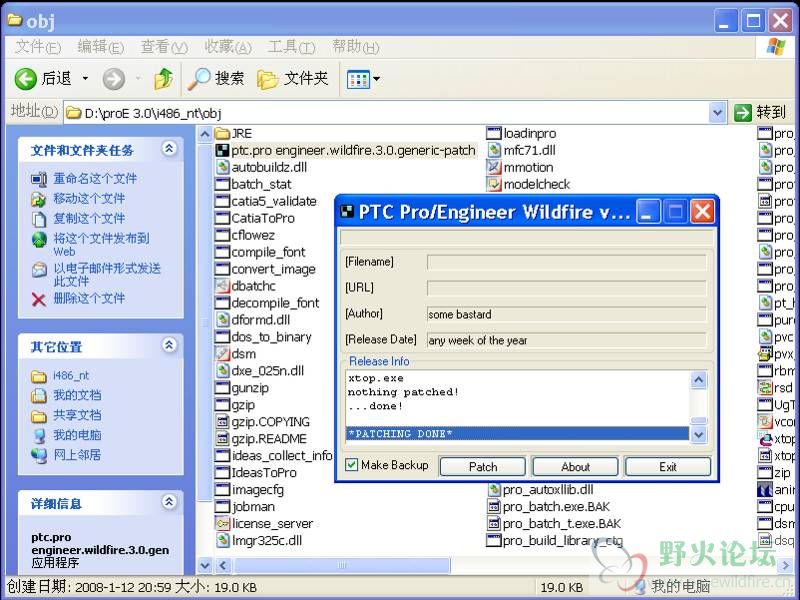This screenshot has height=600, width=800.
Task: Select the dbatchc file icon
Action: tap(222, 286)
